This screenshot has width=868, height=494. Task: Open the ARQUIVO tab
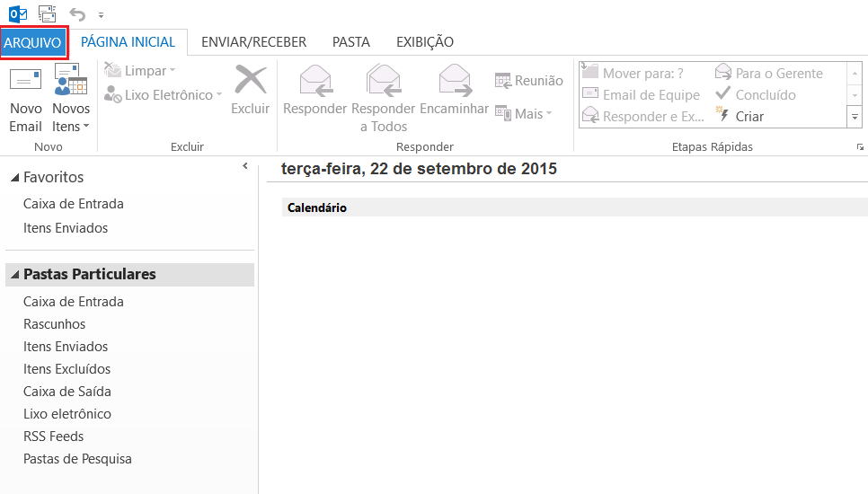point(33,42)
